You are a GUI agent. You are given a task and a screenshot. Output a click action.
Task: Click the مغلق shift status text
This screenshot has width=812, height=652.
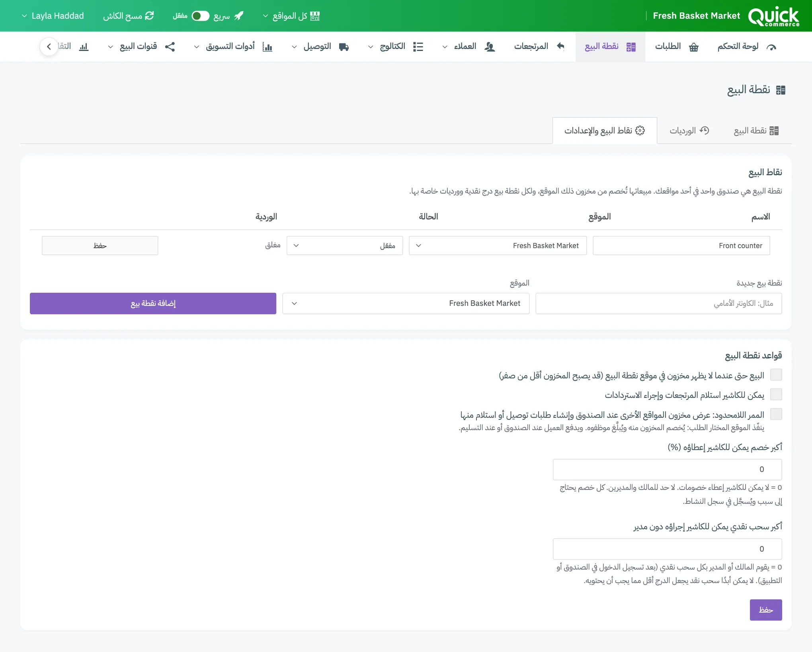(x=273, y=245)
